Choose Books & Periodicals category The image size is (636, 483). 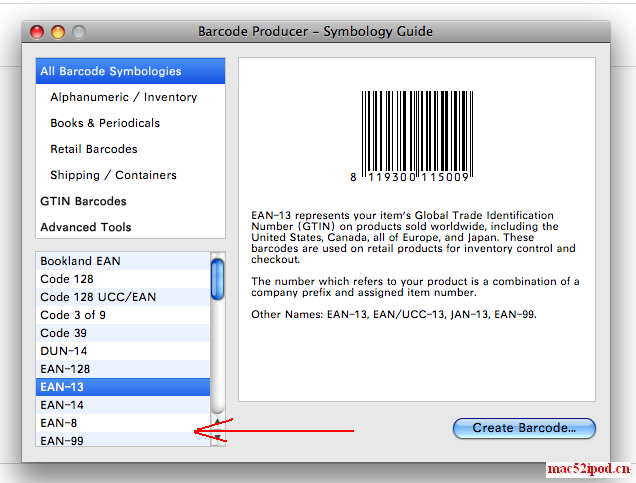tap(130, 123)
